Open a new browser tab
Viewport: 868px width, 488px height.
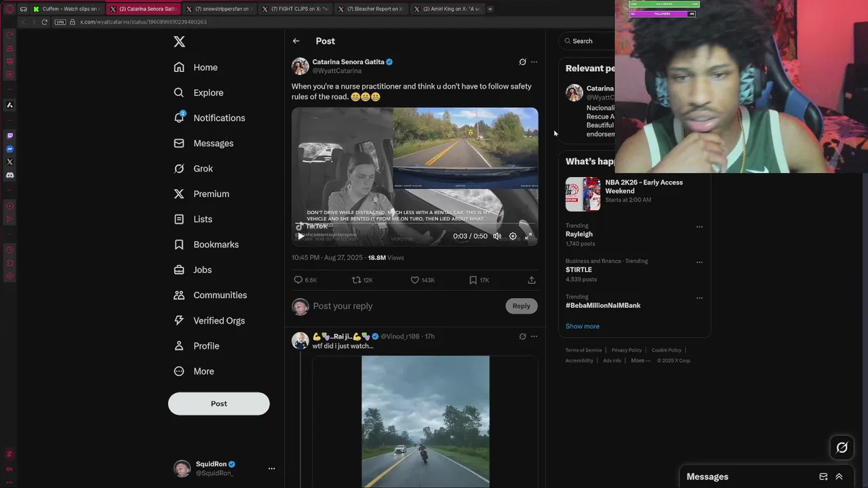[490, 9]
